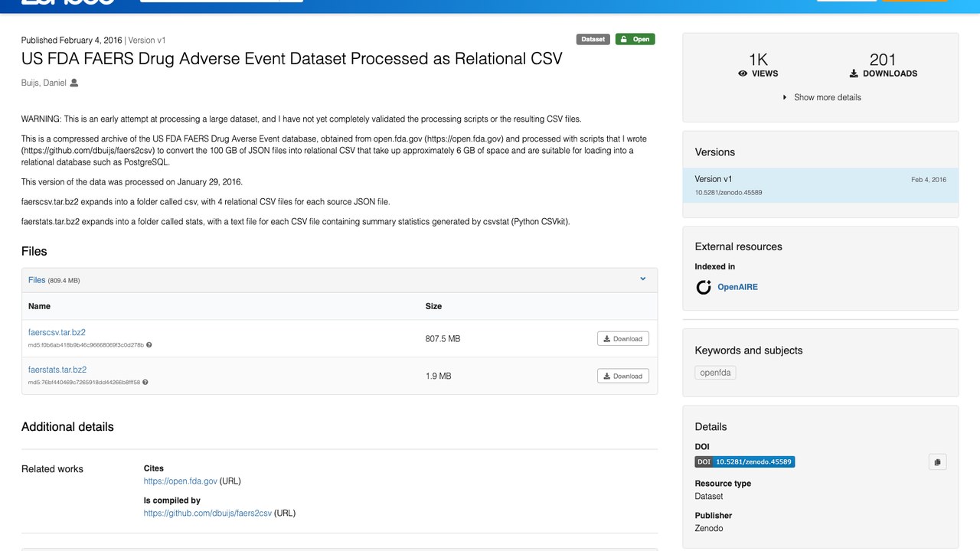The width and height of the screenshot is (980, 551).
Task: Click the 1.9 MB size value
Action: click(438, 377)
